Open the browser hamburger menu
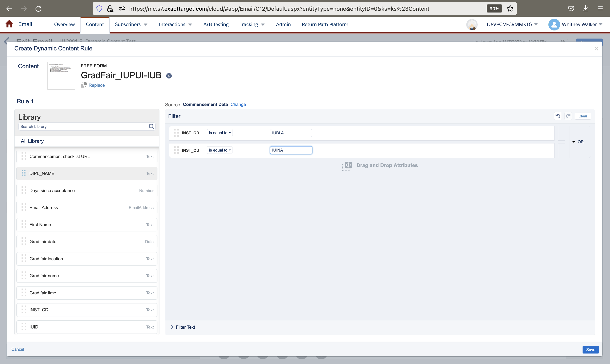This screenshot has width=610, height=364. click(600, 9)
